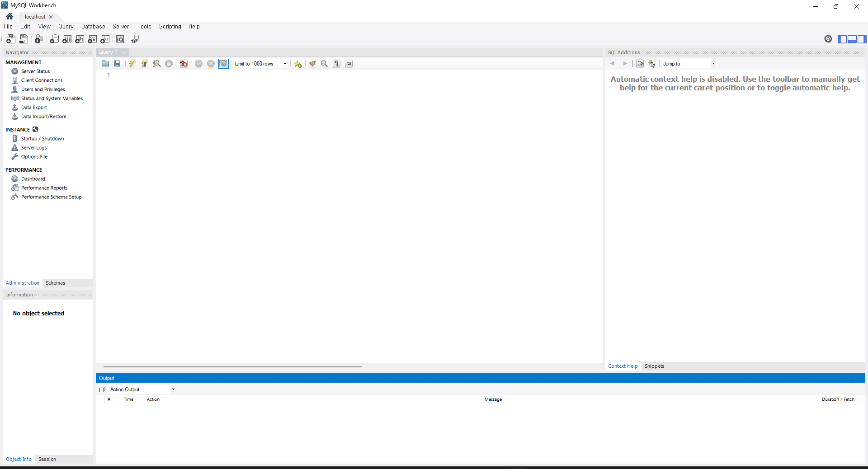Screen dimensions: 868x469
Task: Open a script file in query editor
Action: point(105,64)
